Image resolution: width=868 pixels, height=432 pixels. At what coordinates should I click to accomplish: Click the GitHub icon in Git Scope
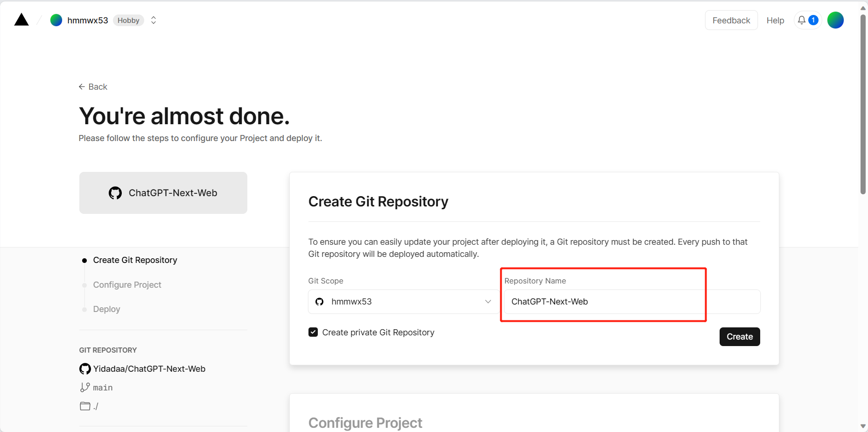tap(320, 302)
